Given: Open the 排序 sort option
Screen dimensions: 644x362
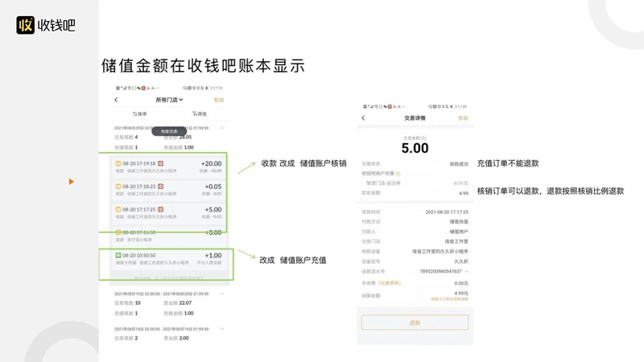Looking at the screenshot, I should 139,113.
